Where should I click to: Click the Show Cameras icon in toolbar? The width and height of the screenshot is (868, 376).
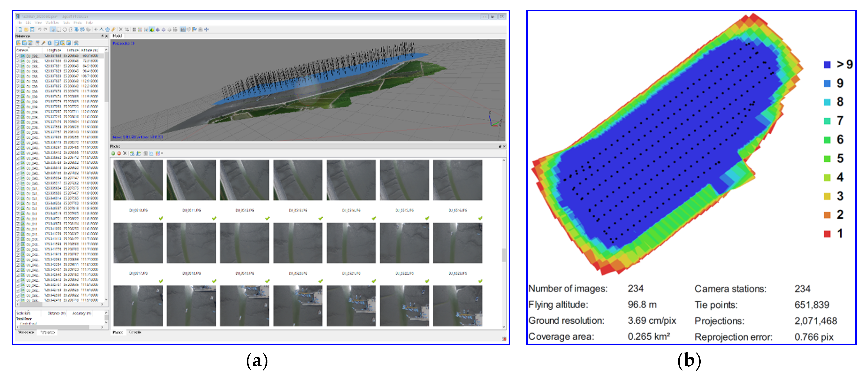tap(183, 29)
